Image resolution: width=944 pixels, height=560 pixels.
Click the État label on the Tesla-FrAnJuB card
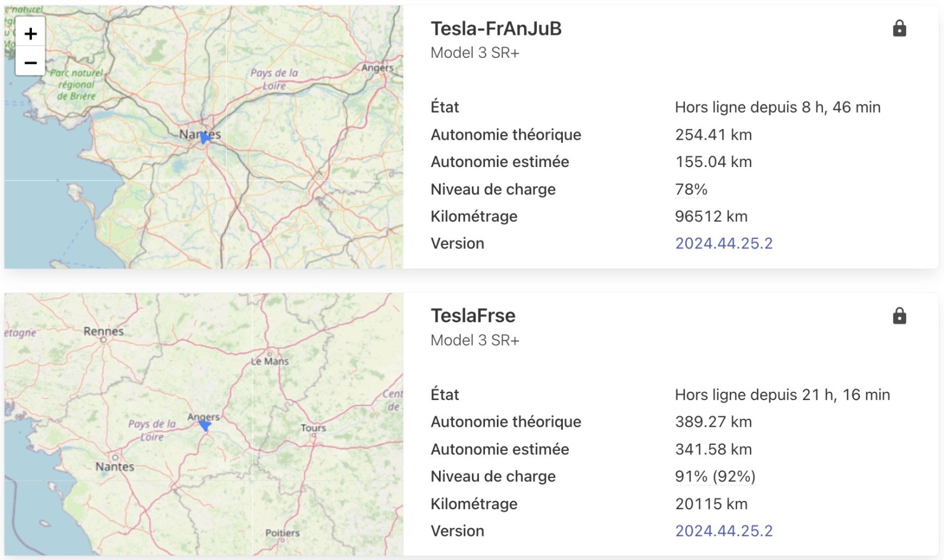tap(445, 107)
